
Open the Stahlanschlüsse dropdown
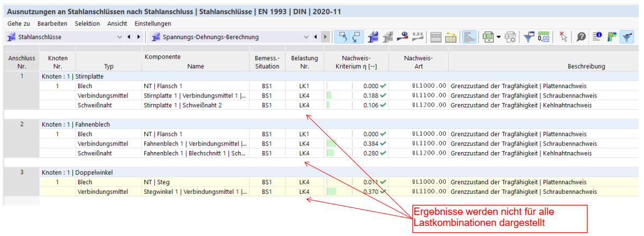tap(119, 37)
